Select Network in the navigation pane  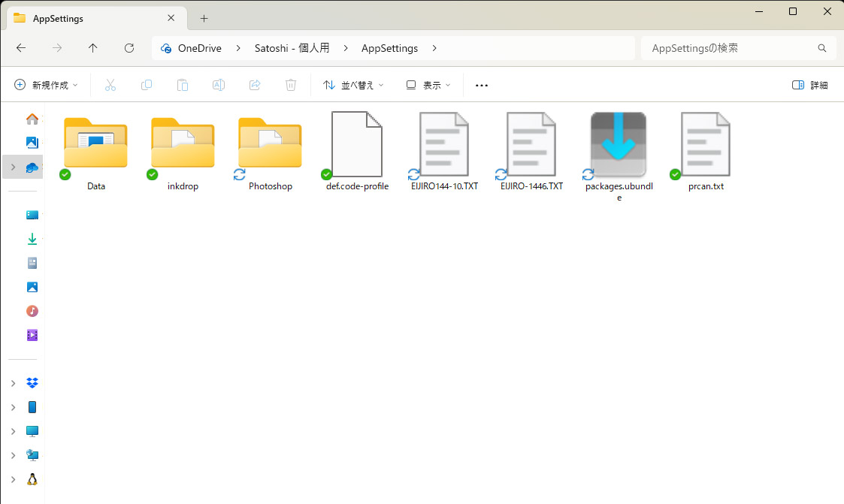pyautogui.click(x=32, y=455)
